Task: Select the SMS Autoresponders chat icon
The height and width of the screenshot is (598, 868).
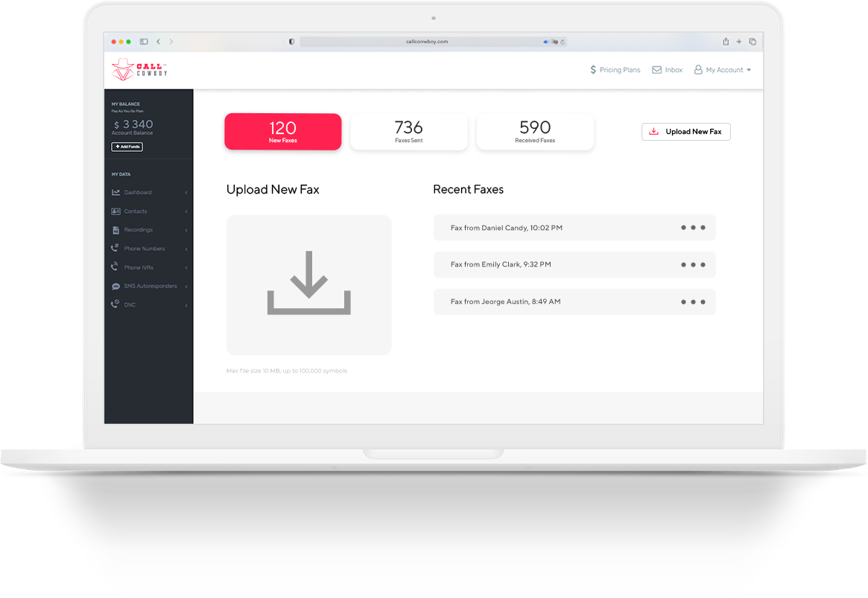Action: [x=115, y=286]
